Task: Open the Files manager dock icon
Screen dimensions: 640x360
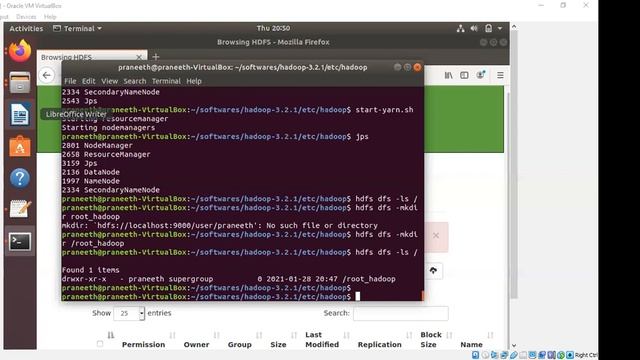Action: pos(20,82)
